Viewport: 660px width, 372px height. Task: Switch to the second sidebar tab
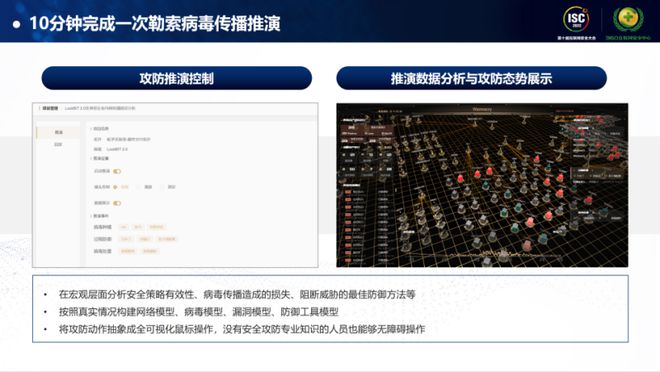[58, 144]
